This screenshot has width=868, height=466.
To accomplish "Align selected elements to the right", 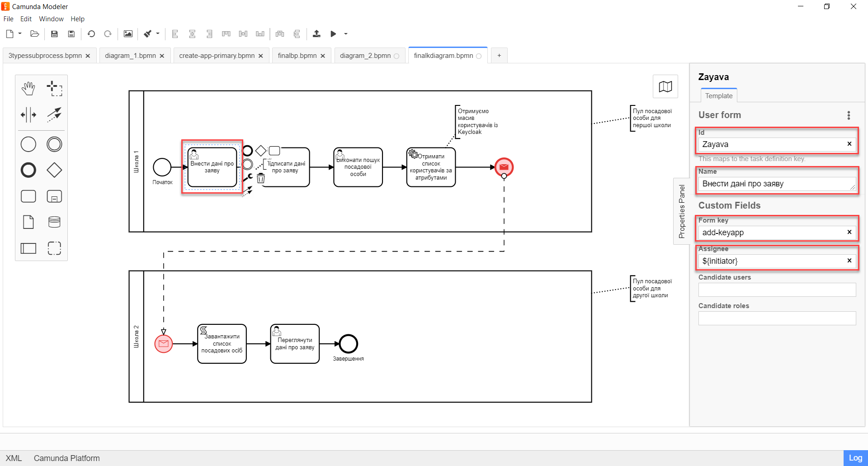I will pyautogui.click(x=209, y=34).
